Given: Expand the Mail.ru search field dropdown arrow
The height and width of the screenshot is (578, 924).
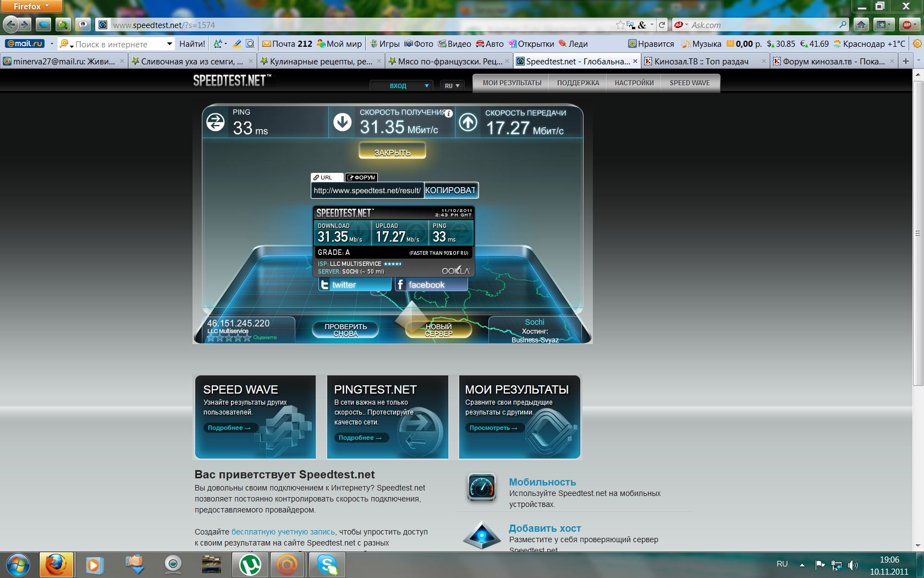Looking at the screenshot, I should [x=169, y=44].
